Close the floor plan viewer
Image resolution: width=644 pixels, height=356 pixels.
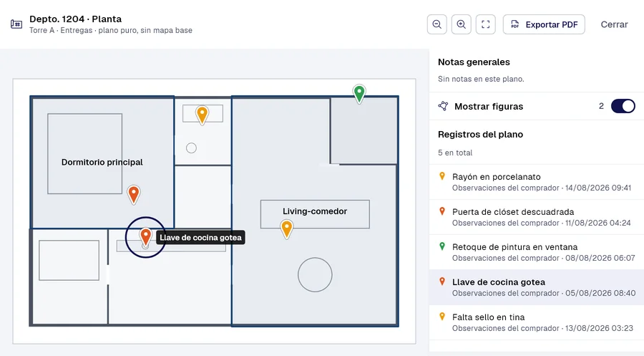click(x=614, y=24)
